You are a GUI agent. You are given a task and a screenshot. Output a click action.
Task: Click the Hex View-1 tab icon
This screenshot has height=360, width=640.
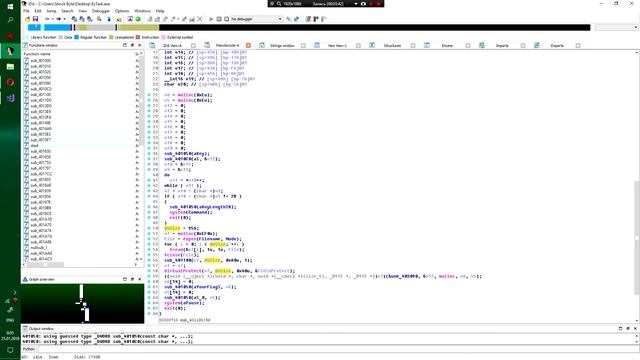click(x=317, y=45)
